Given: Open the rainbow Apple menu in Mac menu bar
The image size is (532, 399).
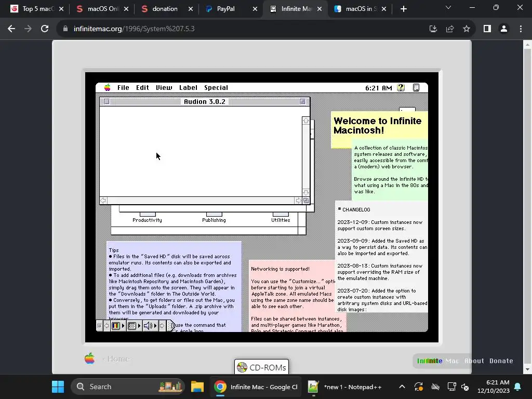Looking at the screenshot, I should [x=107, y=87].
